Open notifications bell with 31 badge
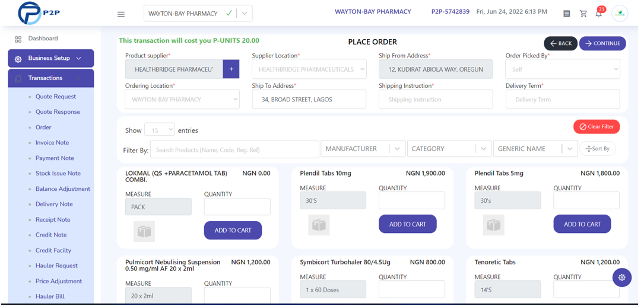644x307 pixels. [x=599, y=12]
